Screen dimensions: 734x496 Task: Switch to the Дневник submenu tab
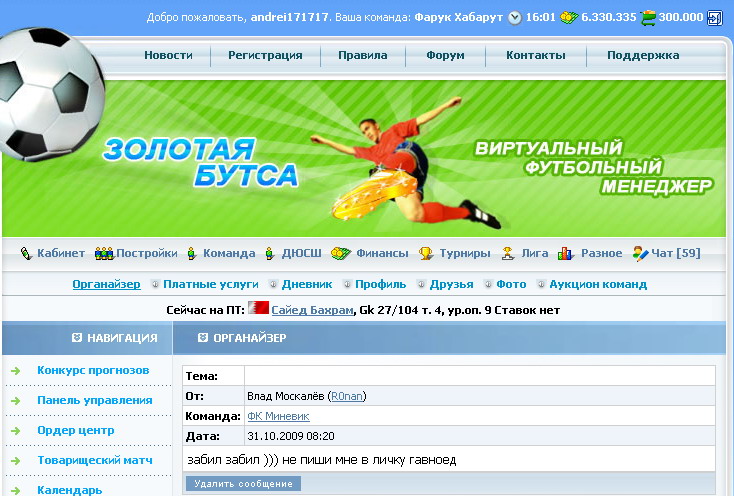pyautogui.click(x=307, y=284)
